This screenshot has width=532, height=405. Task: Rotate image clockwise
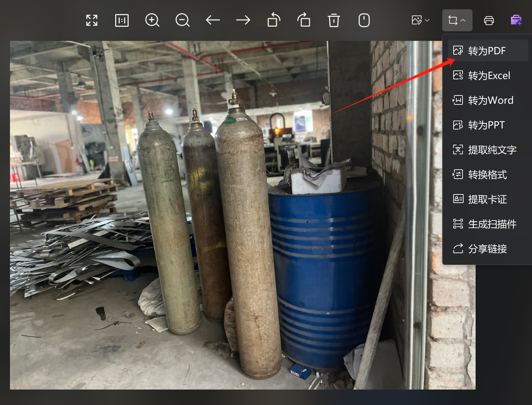[304, 20]
